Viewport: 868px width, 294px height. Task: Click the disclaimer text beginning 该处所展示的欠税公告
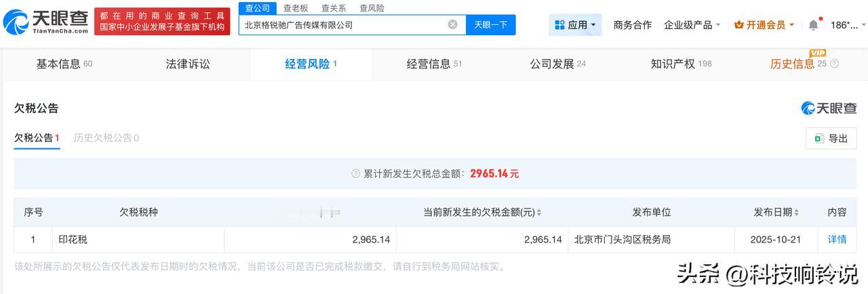(259, 267)
